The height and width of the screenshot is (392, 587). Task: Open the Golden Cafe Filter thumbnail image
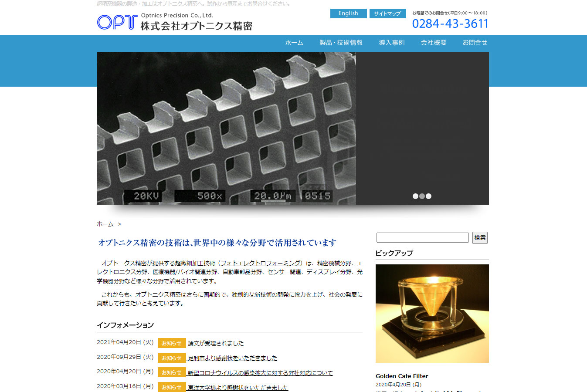pos(432,314)
